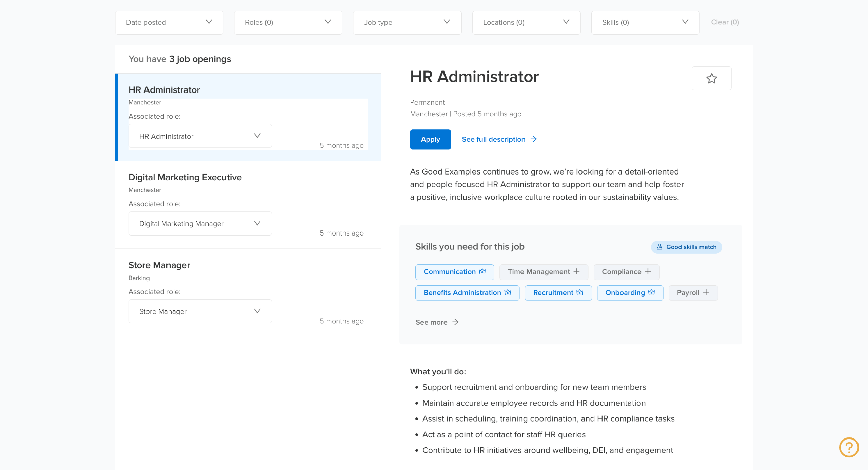
Task: Select the Store Manager job listing
Action: click(159, 265)
